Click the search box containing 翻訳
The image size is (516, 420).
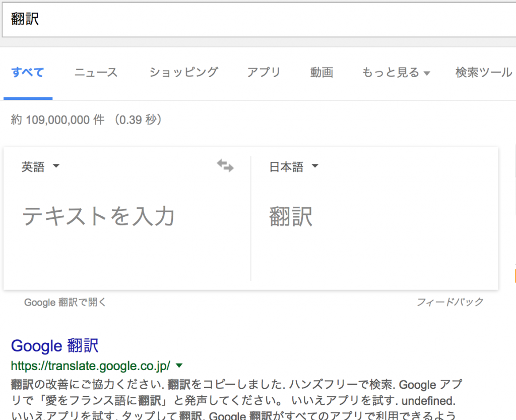(252, 19)
